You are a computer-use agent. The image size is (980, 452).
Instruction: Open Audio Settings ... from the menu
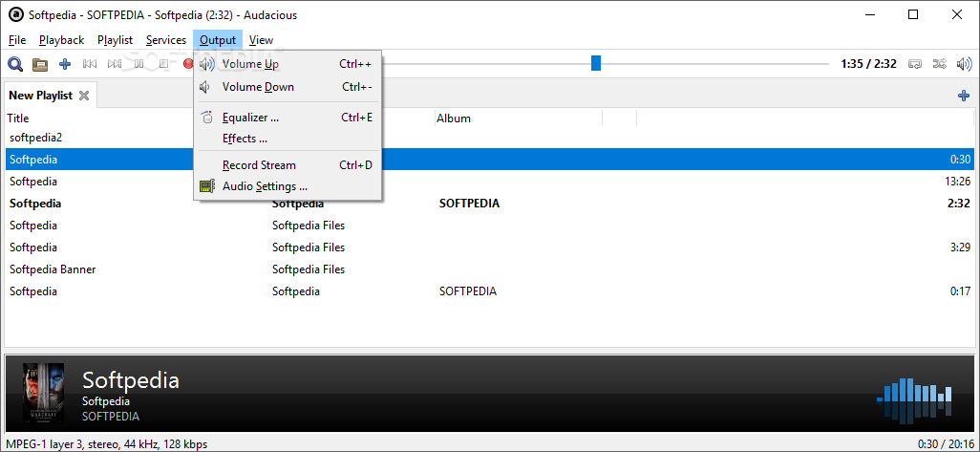[x=288, y=186]
